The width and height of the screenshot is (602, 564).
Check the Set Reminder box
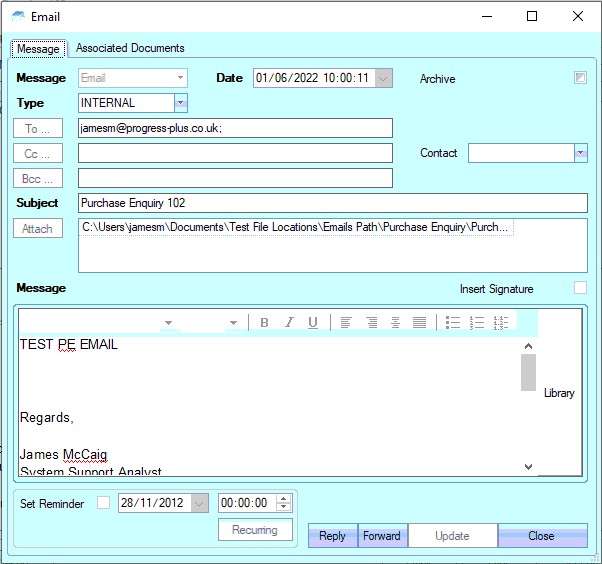[104, 503]
